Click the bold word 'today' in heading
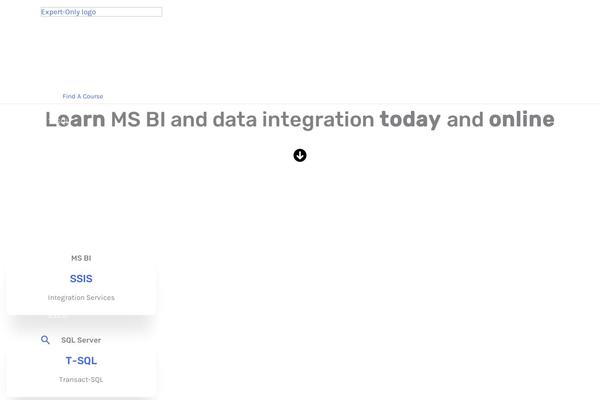Screen dimensions: 600x400 [410, 120]
